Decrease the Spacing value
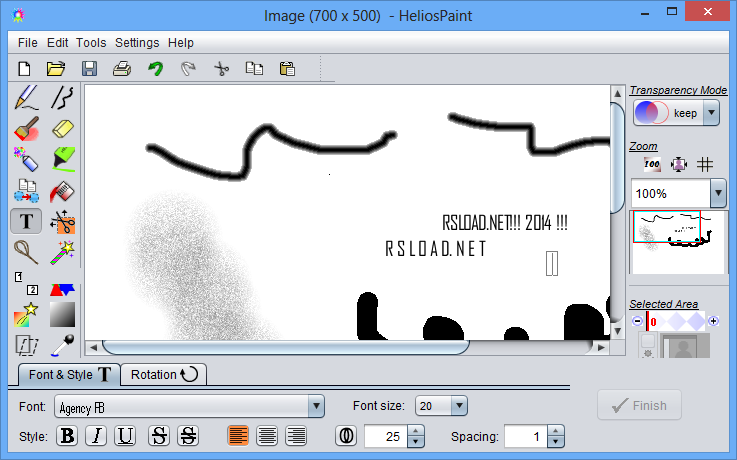The image size is (737, 460). [556, 442]
